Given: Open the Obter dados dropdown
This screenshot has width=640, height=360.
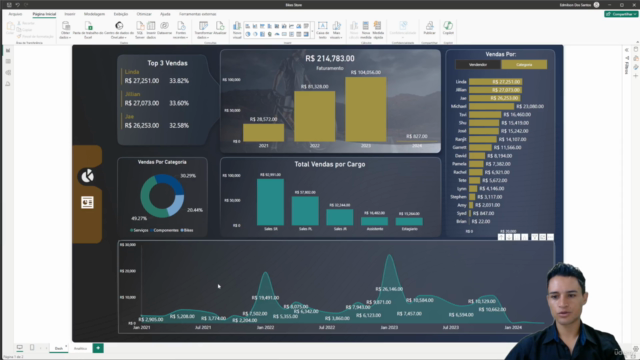Looking at the screenshot, I should point(65,30).
